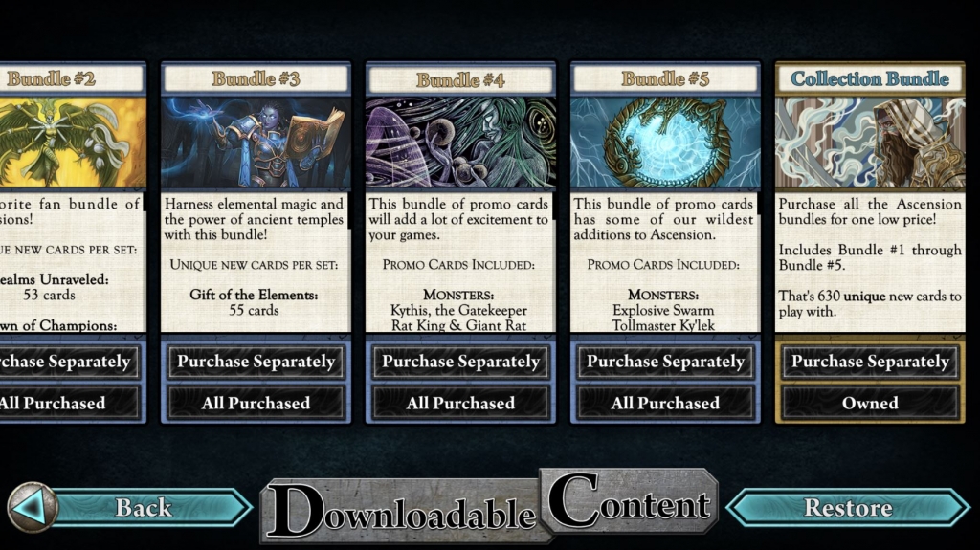Click Bundle #2 Purchase Separately button
The width and height of the screenshot is (980, 550).
[x=69, y=362]
